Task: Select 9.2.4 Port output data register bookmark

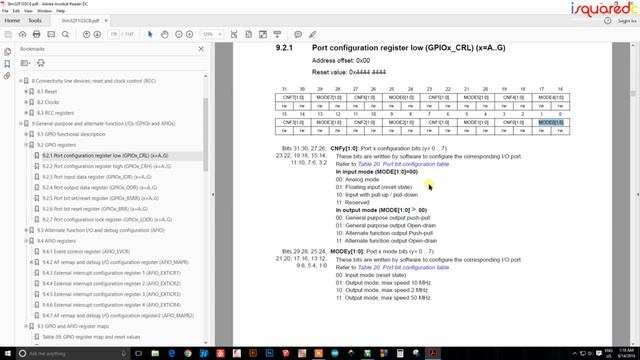Action: (100, 187)
